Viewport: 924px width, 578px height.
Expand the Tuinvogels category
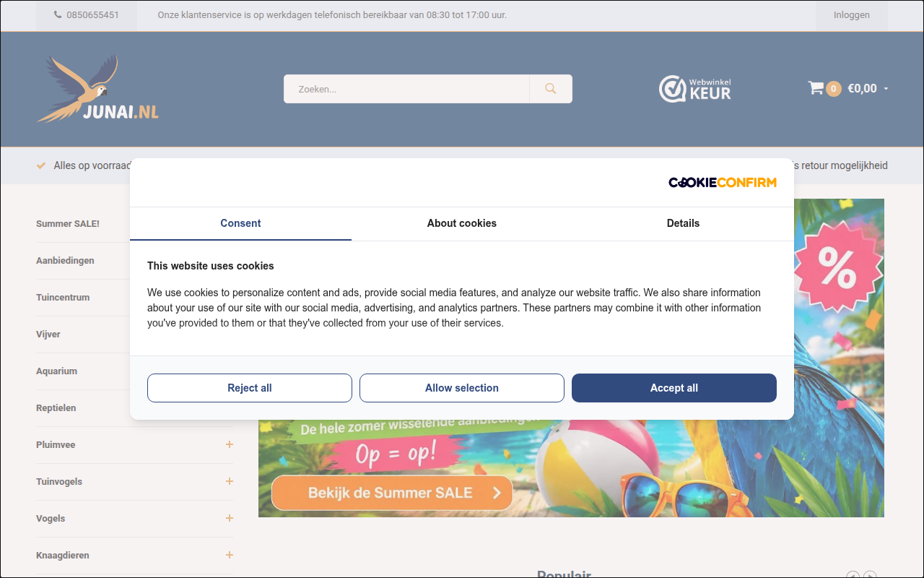click(230, 481)
